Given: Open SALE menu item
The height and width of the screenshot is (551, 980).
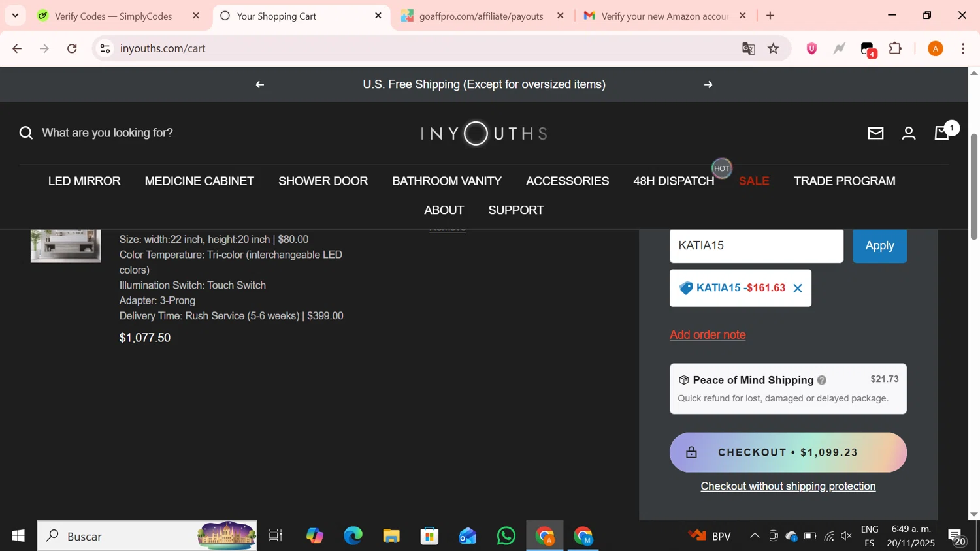Looking at the screenshot, I should tap(754, 181).
